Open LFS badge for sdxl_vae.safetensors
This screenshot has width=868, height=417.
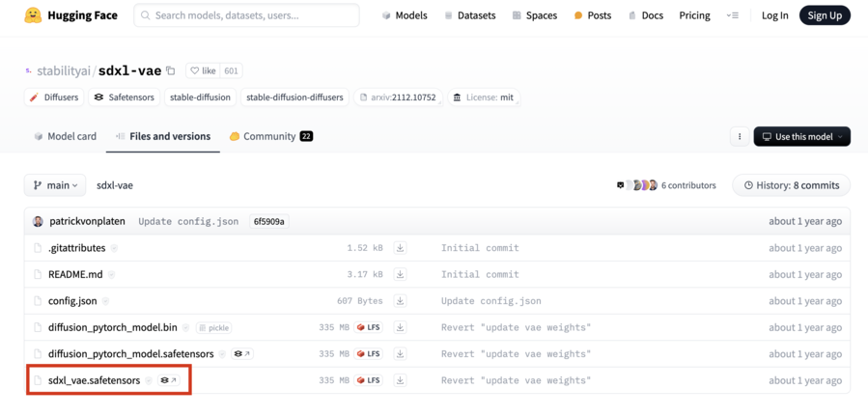(x=368, y=380)
